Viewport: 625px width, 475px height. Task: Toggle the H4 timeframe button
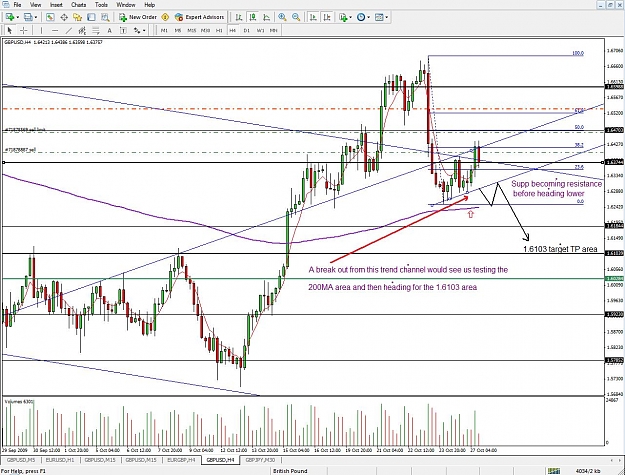[x=232, y=30]
